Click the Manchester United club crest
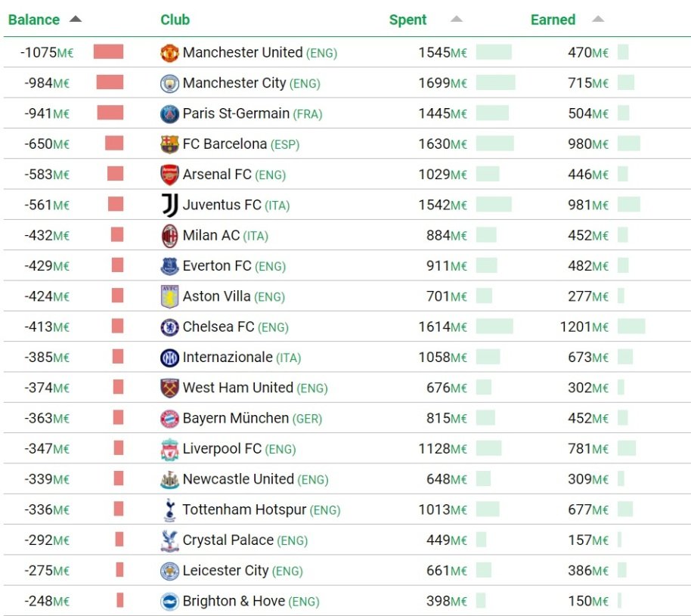The image size is (691, 616). coord(169,53)
